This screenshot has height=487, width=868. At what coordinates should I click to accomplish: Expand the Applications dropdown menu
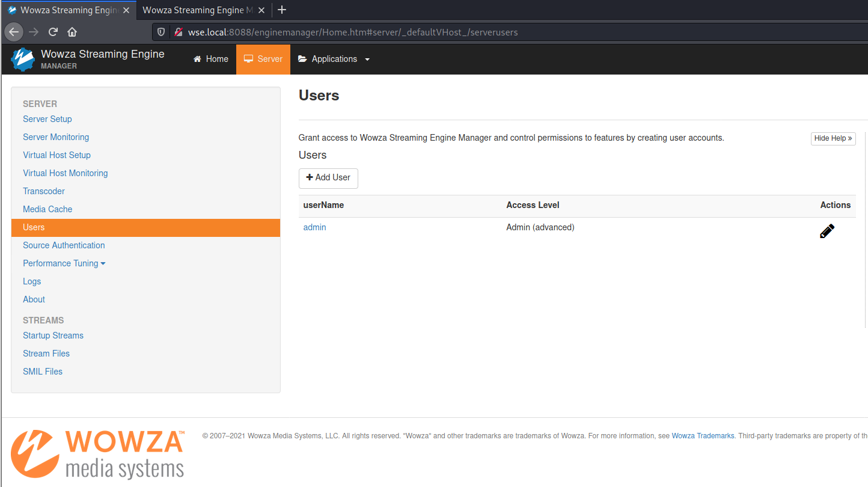[334, 59]
